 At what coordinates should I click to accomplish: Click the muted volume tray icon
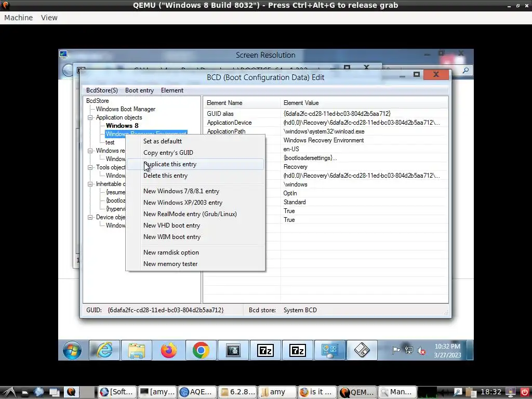[421, 351]
